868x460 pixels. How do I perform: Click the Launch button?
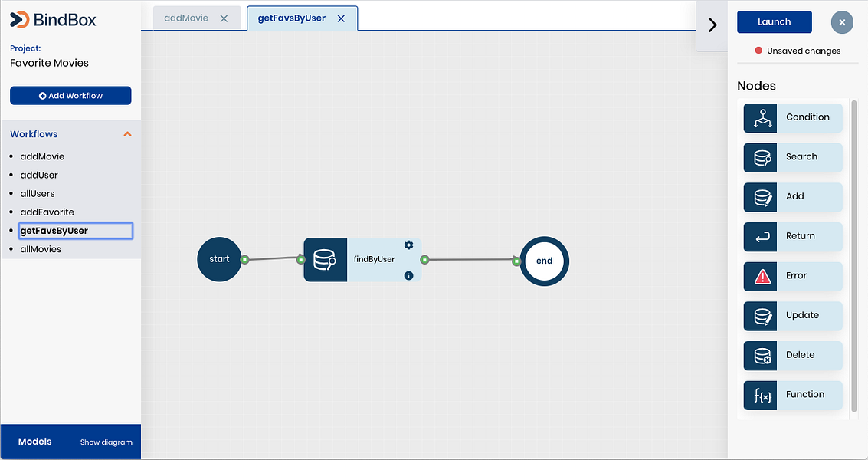tap(774, 21)
